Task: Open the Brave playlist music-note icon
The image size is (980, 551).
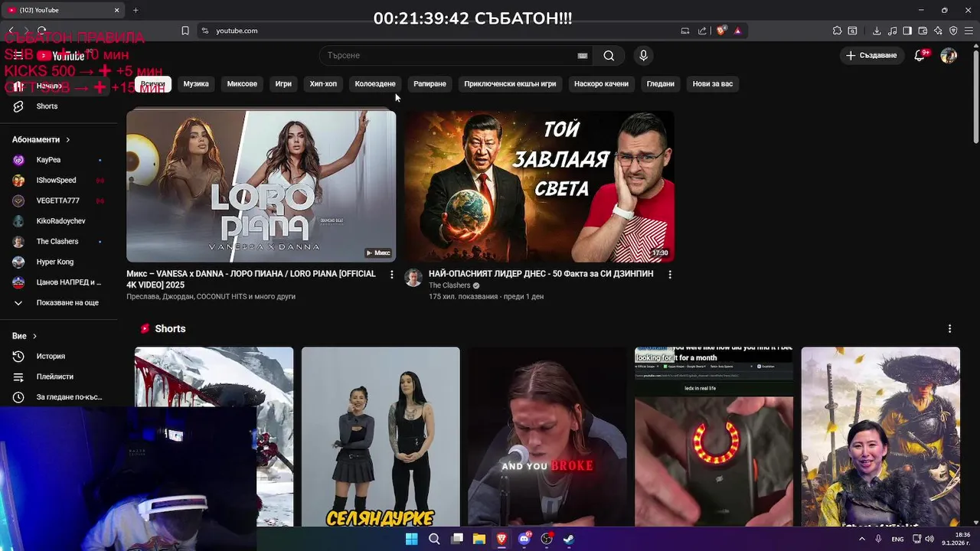Action: click(x=892, y=31)
